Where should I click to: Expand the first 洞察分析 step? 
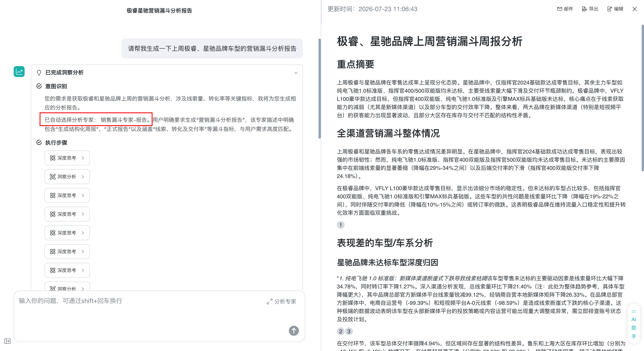click(x=67, y=177)
